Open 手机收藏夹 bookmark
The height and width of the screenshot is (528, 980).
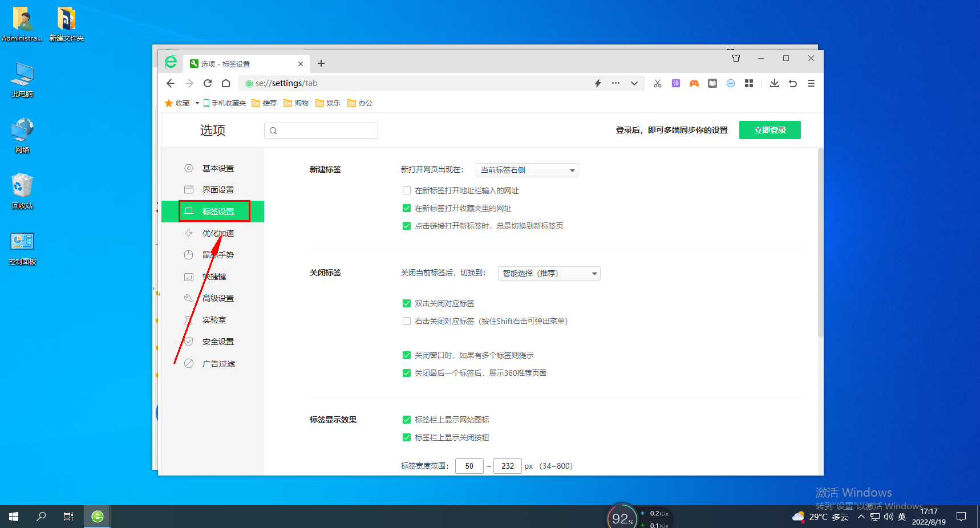pyautogui.click(x=225, y=103)
